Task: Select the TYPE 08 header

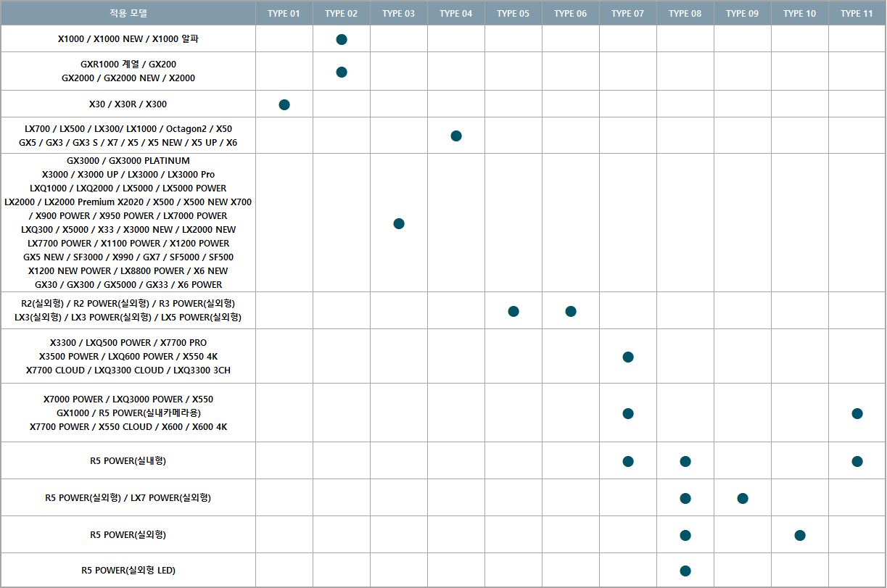Action: click(x=685, y=13)
